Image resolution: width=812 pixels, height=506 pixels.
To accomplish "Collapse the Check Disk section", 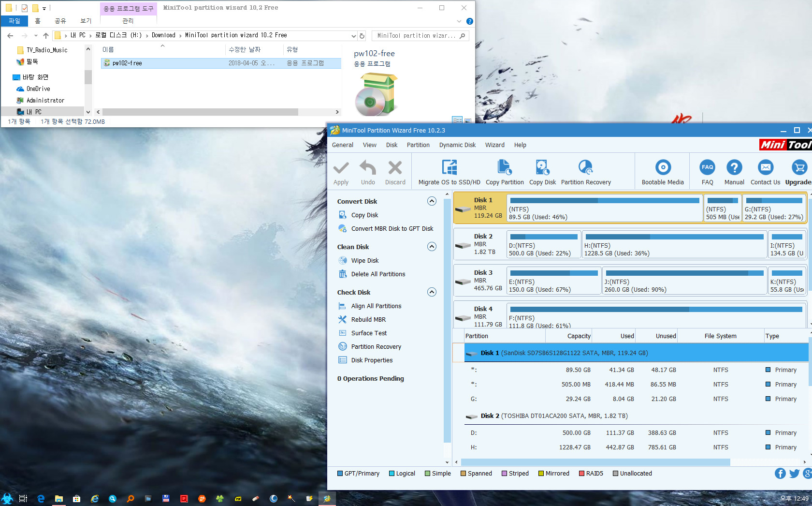I will (x=432, y=292).
